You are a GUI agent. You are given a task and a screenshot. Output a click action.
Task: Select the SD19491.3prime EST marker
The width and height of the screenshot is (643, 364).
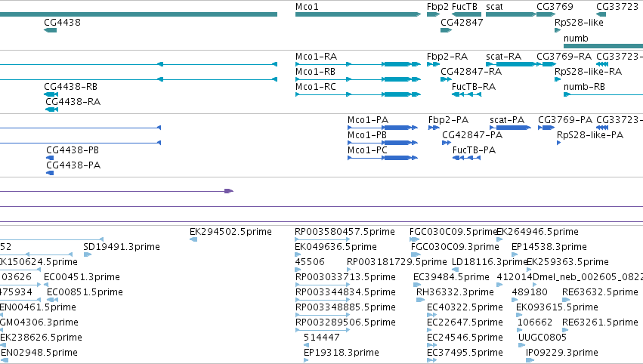pos(88,254)
